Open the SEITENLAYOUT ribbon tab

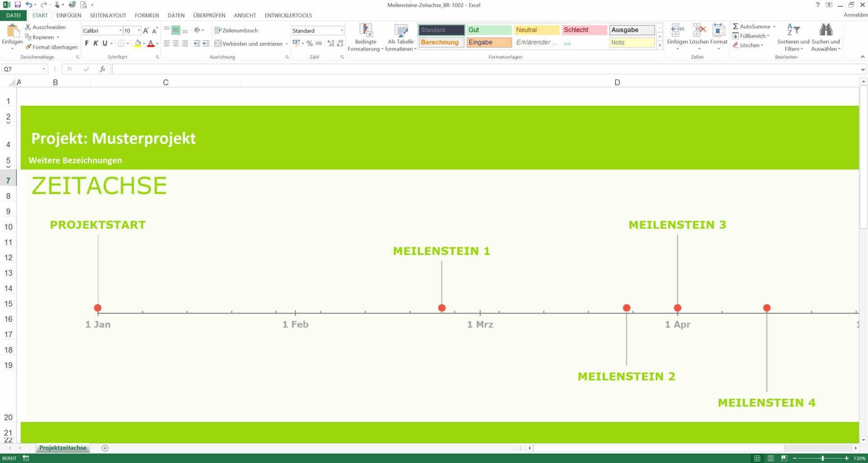click(x=108, y=15)
